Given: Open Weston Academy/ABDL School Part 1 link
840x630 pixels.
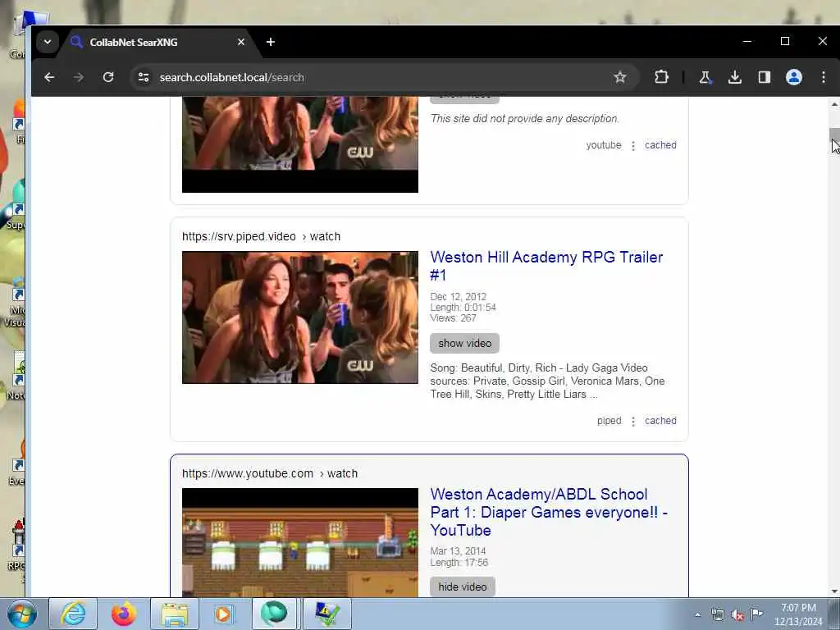Looking at the screenshot, I should [549, 512].
